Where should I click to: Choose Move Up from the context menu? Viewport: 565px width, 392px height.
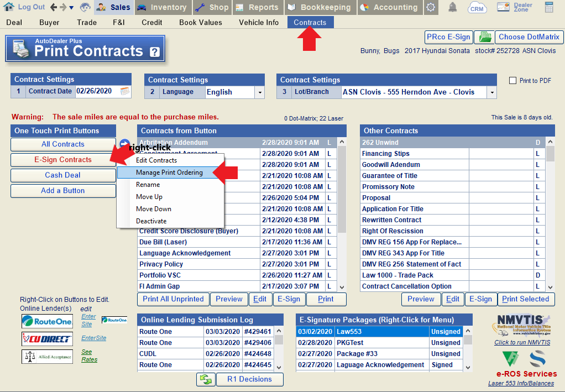170,197
